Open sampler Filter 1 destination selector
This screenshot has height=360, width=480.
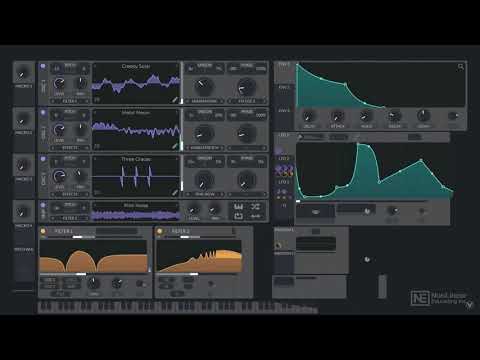tap(70, 218)
